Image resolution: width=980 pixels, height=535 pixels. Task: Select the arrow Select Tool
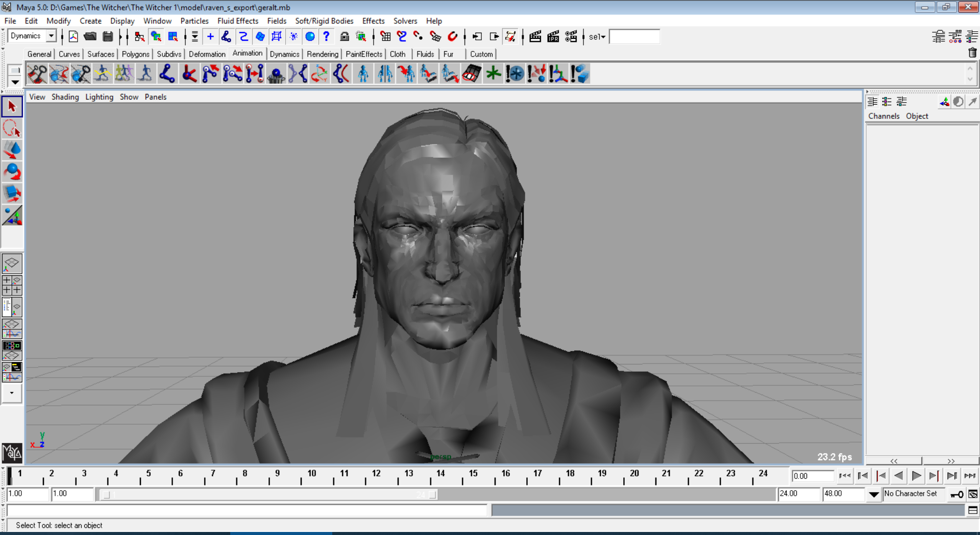12,107
